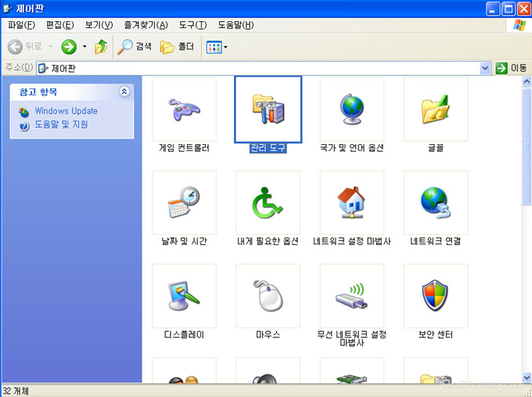Image resolution: width=532 pixels, height=397 pixels.
Task: Click the scrollbar down arrow
Action: pyautogui.click(x=527, y=377)
